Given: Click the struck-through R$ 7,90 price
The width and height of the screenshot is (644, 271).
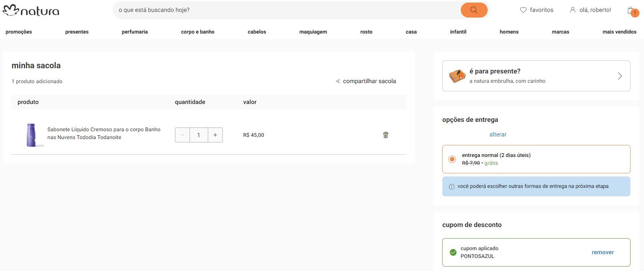Looking at the screenshot, I should (x=471, y=163).
